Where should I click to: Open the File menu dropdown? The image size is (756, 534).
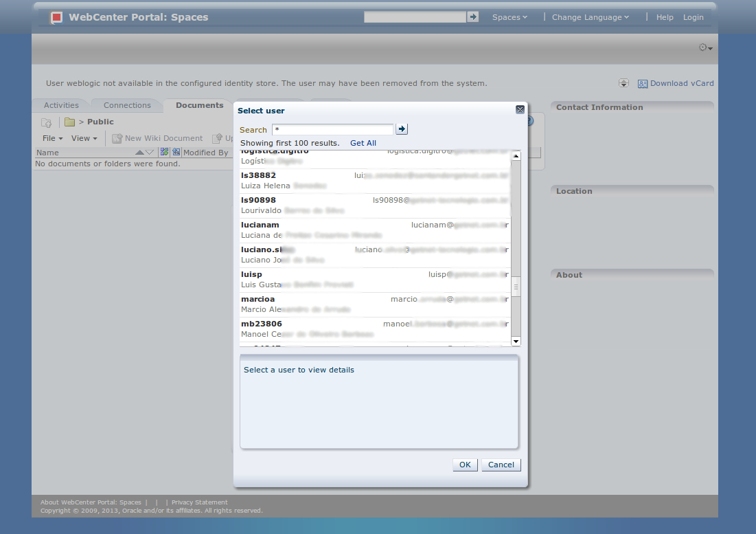pyautogui.click(x=52, y=138)
